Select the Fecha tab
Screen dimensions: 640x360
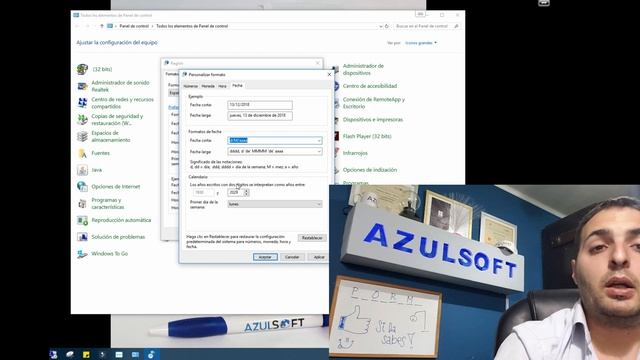(x=237, y=85)
